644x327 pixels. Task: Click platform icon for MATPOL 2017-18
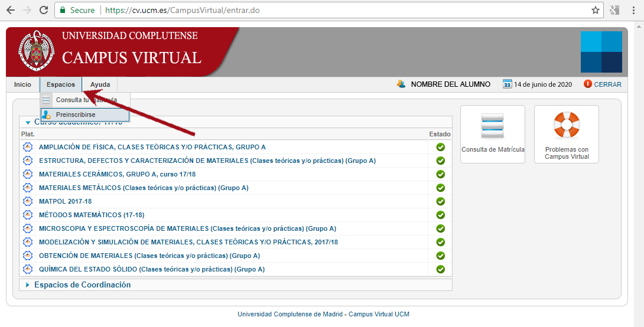point(28,201)
